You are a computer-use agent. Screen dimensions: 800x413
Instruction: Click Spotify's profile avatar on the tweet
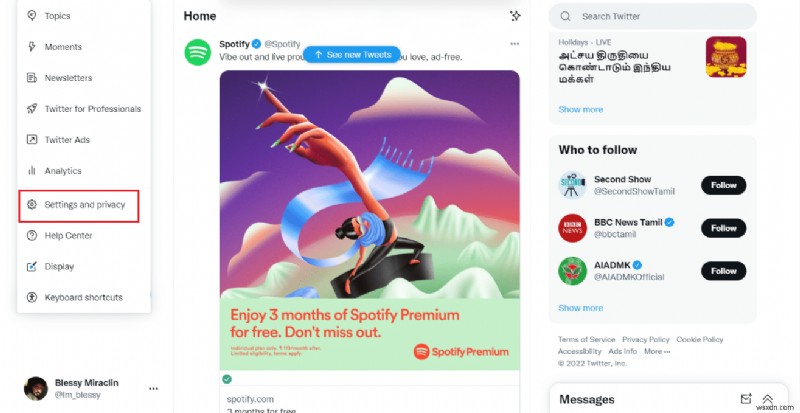[197, 51]
